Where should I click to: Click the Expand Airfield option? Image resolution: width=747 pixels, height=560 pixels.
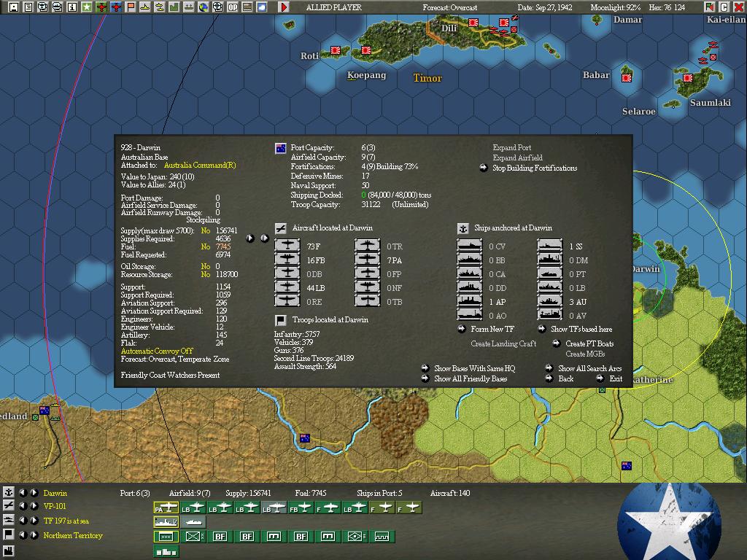517,157
